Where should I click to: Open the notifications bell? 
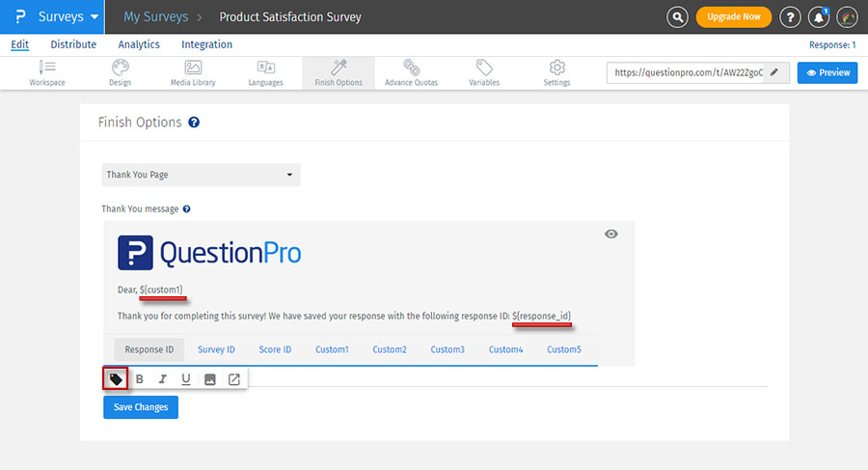(x=819, y=17)
